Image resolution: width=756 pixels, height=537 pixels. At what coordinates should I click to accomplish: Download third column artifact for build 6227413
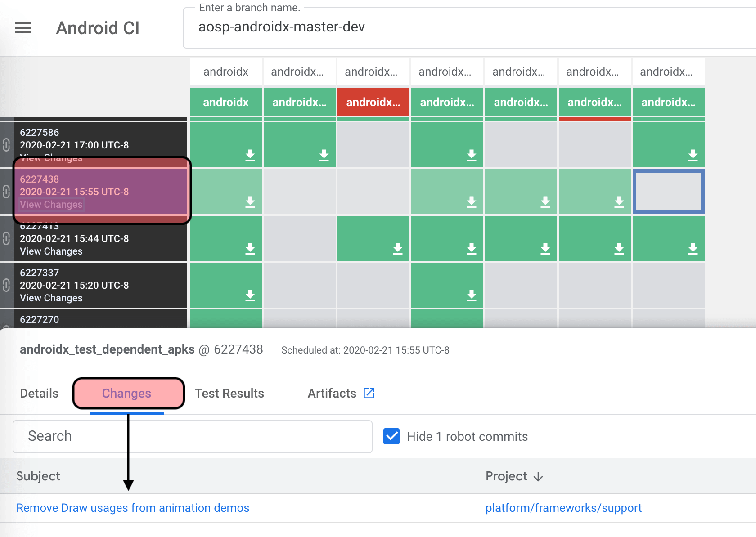tap(397, 248)
